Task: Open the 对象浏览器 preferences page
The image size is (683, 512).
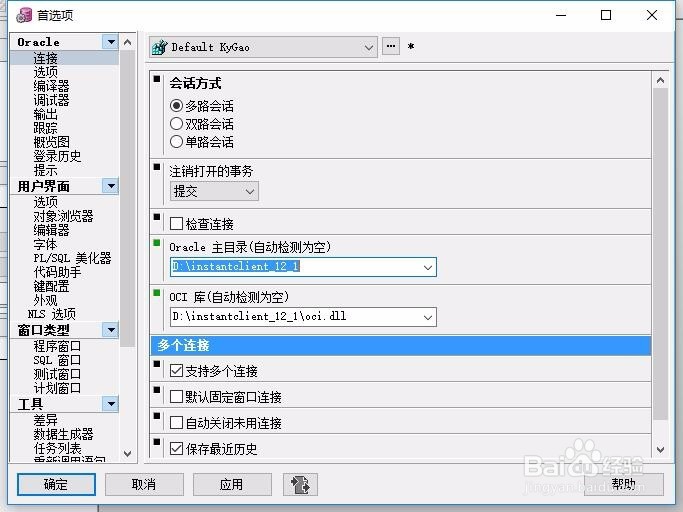Action: (63, 216)
